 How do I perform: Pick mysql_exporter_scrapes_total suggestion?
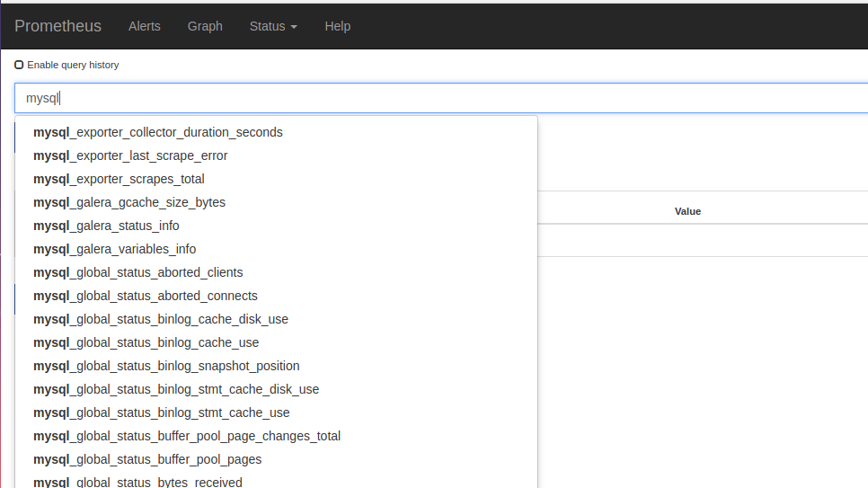pyautogui.click(x=119, y=179)
